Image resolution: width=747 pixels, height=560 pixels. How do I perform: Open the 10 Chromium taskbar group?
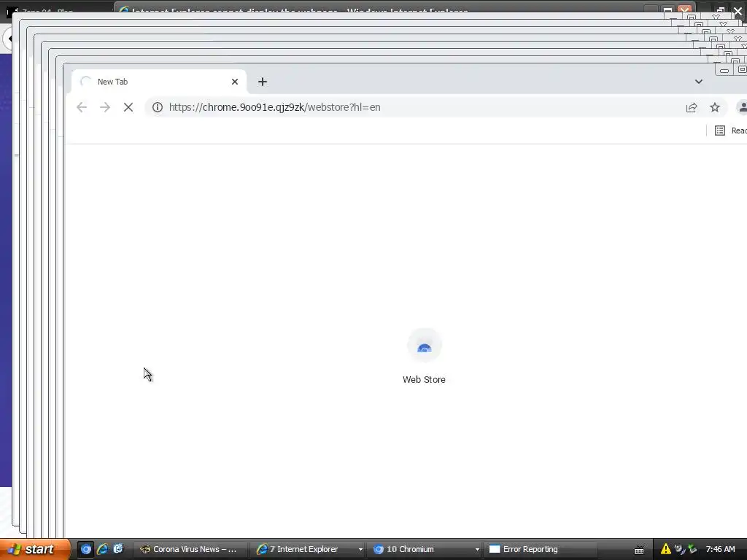coord(425,549)
